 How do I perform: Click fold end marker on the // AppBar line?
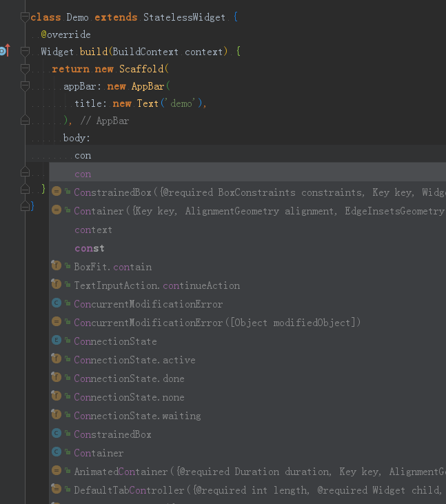tap(25, 120)
